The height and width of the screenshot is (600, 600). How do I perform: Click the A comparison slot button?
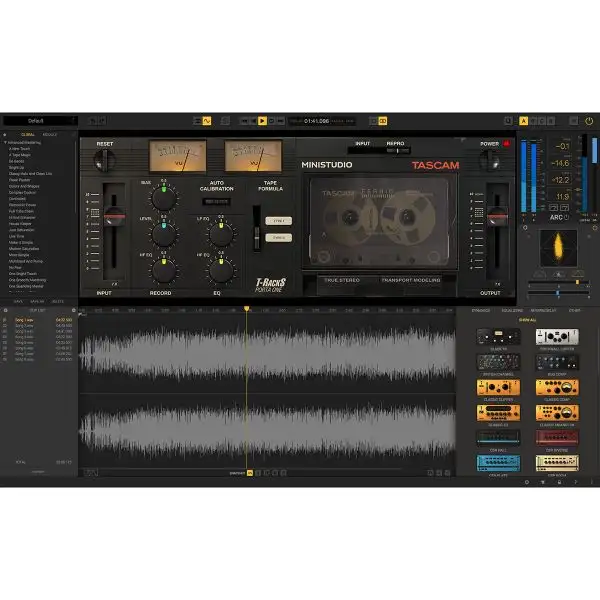[x=525, y=120]
